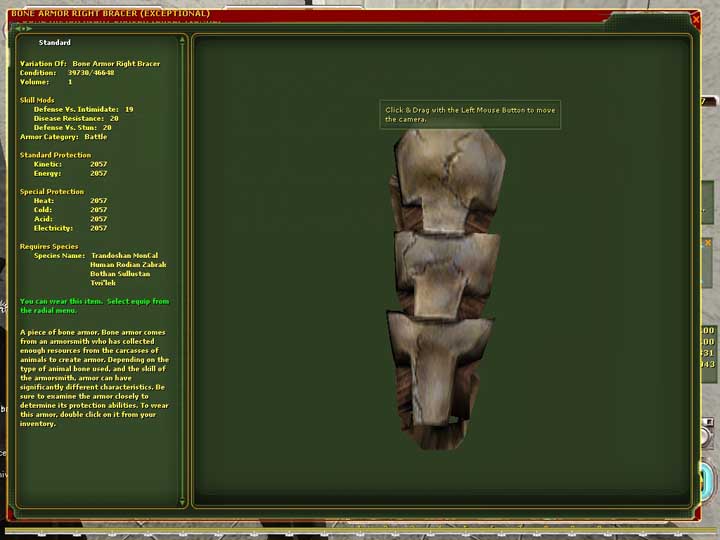Click the Condition value 39730/46648

[x=91, y=73]
